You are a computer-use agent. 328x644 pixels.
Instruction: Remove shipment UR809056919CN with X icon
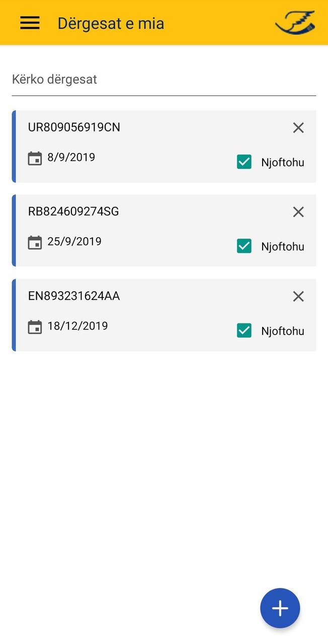click(x=298, y=128)
